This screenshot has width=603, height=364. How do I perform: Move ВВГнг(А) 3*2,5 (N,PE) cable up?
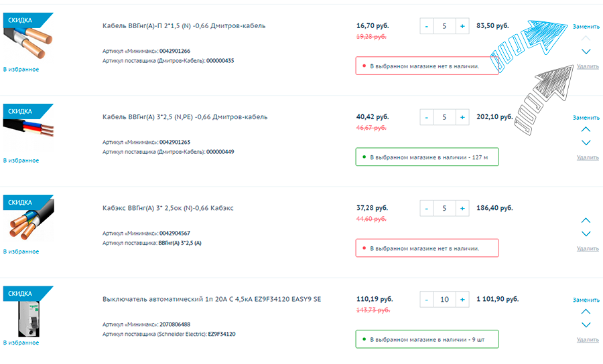586,129
